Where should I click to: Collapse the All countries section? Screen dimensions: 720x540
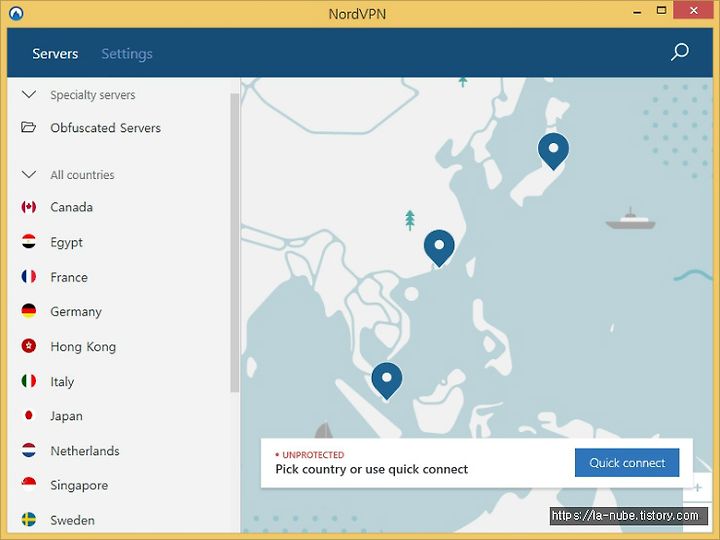(x=29, y=174)
